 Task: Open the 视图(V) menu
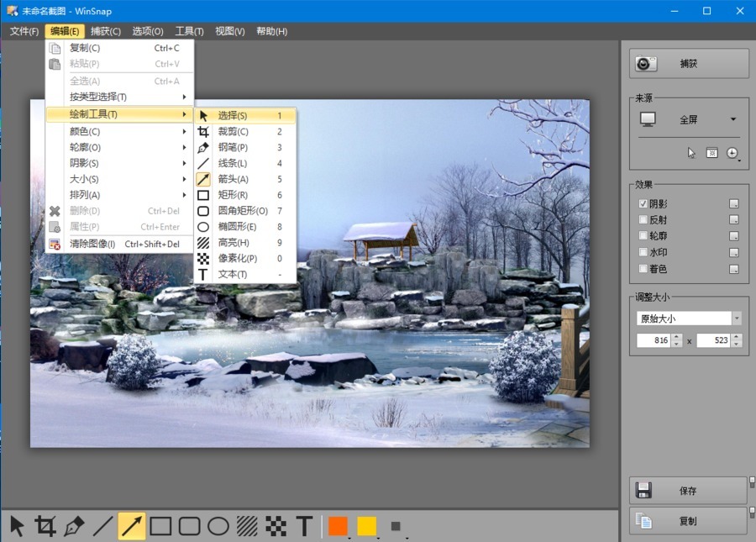230,31
